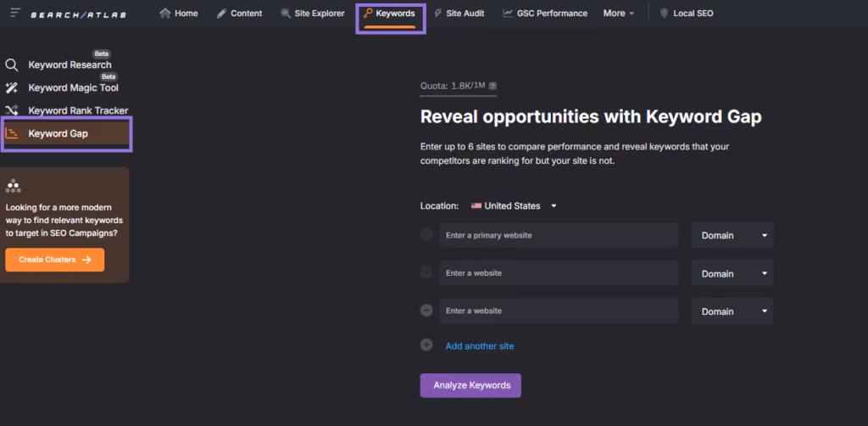Expand the More menu in the top navigation

coord(619,14)
